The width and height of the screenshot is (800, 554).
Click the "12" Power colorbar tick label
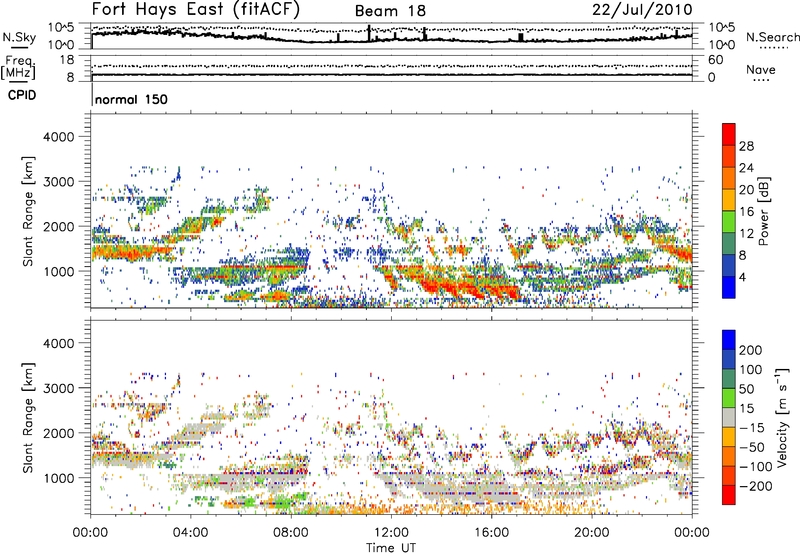746,234
